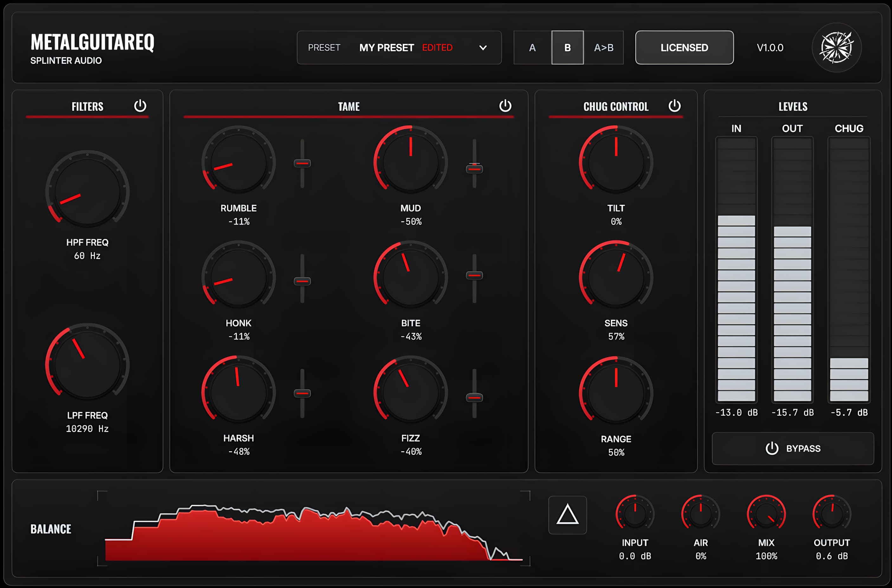Click the HARSH value -48%
The height and width of the screenshot is (588, 892).
239,451
